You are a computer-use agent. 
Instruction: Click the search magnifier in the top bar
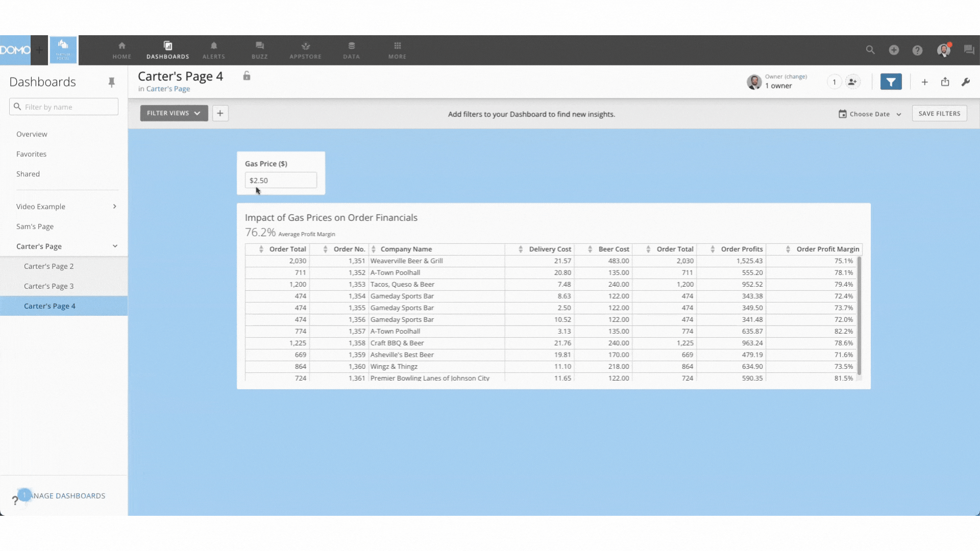[870, 50]
